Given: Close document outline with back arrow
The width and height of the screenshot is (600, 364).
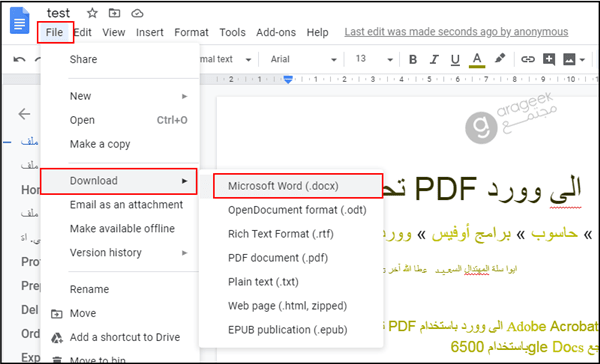Looking at the screenshot, I should (x=24, y=114).
